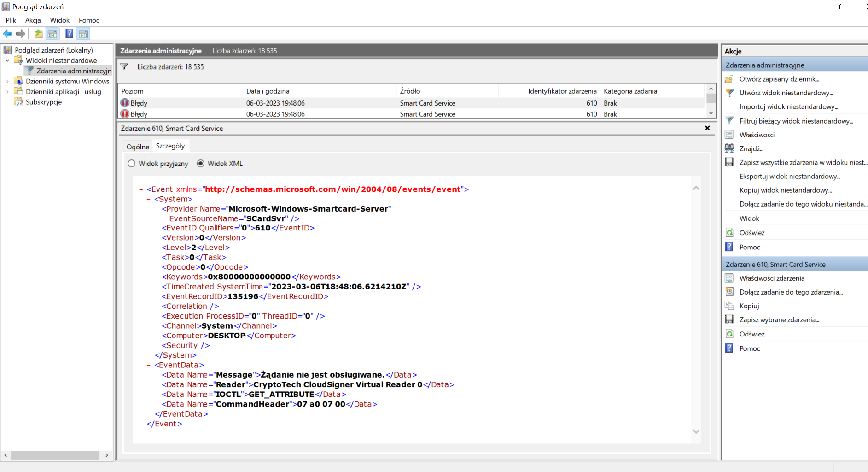Click the Utwórz widok niestandardowy funnel icon

[x=729, y=93]
